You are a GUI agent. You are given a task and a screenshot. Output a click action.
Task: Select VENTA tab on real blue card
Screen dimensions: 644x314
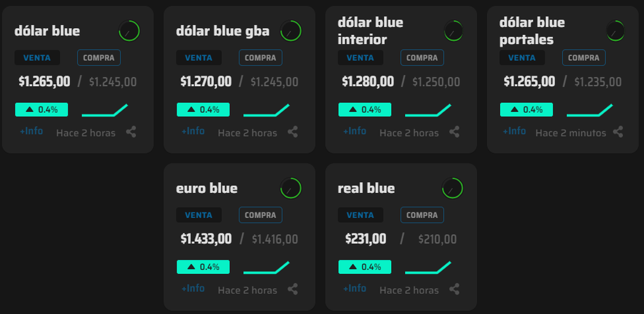click(360, 215)
